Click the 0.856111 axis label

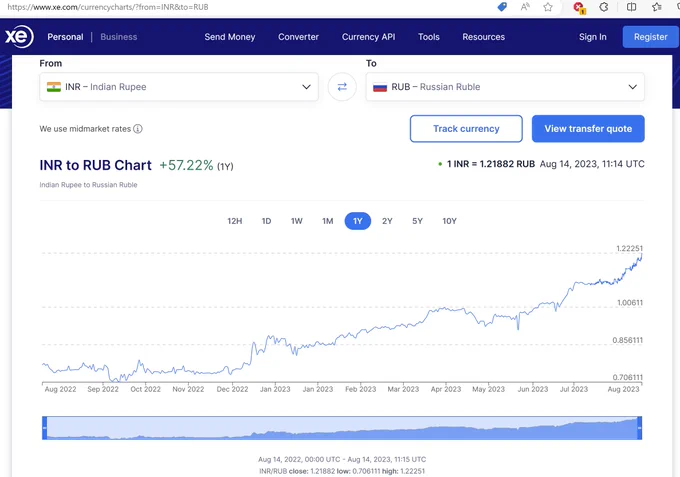628,340
